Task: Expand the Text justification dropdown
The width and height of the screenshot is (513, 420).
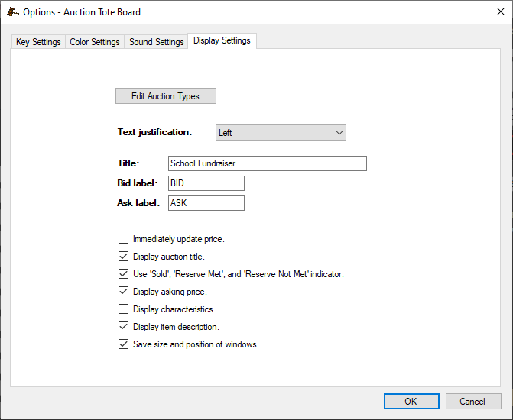Action: tap(281, 133)
